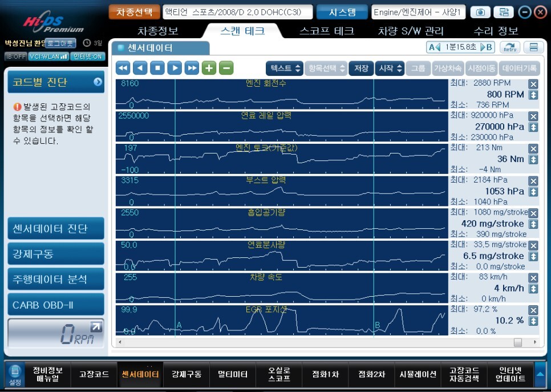The image size is (551, 392).
Task: Adjust scale stepper for 차량 속도
Action: click(533, 289)
